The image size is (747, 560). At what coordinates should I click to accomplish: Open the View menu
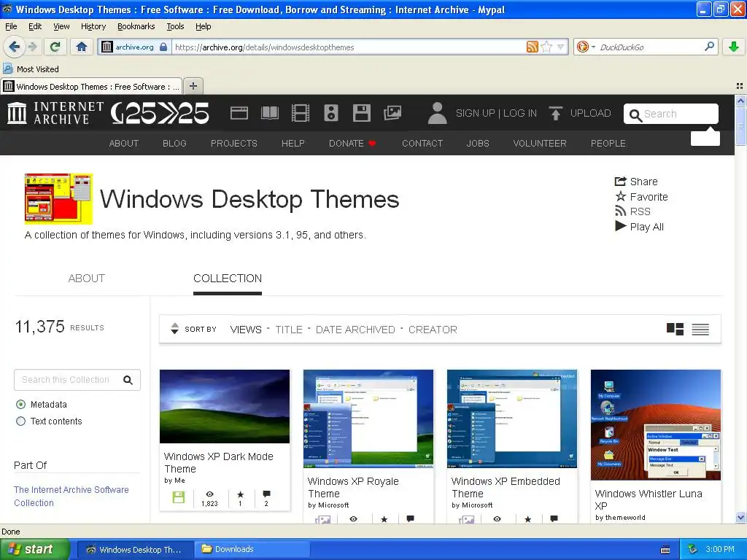coord(61,26)
